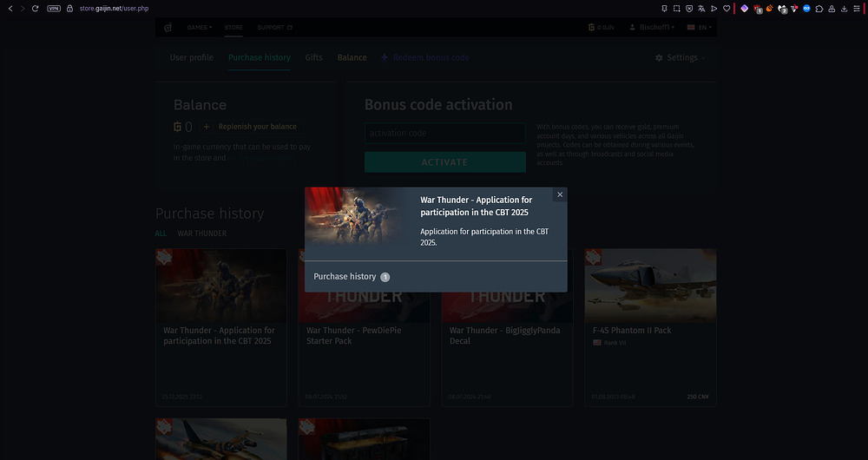Viewport: 868px width, 460px height.
Task: Open the browser hamburger menu
Action: 858,8
